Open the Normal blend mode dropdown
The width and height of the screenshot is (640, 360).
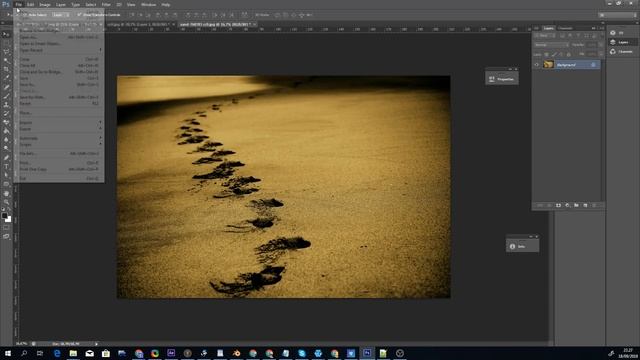coord(551,45)
